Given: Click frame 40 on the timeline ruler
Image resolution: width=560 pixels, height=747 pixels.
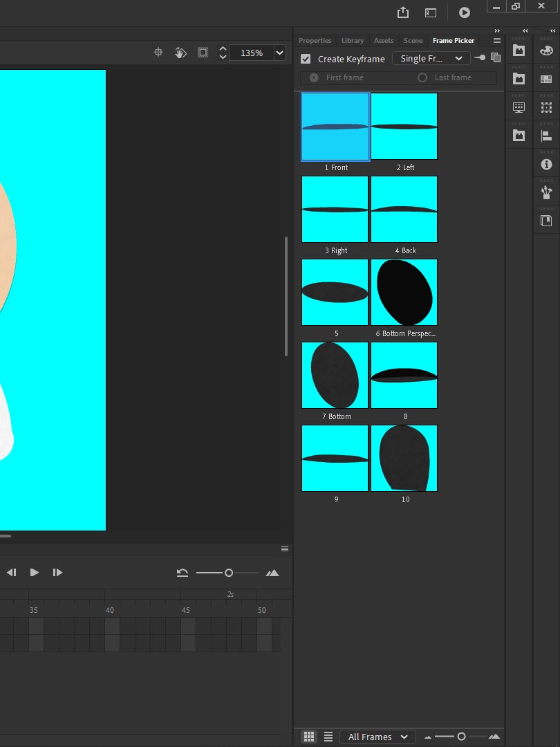Looking at the screenshot, I should 109,610.
